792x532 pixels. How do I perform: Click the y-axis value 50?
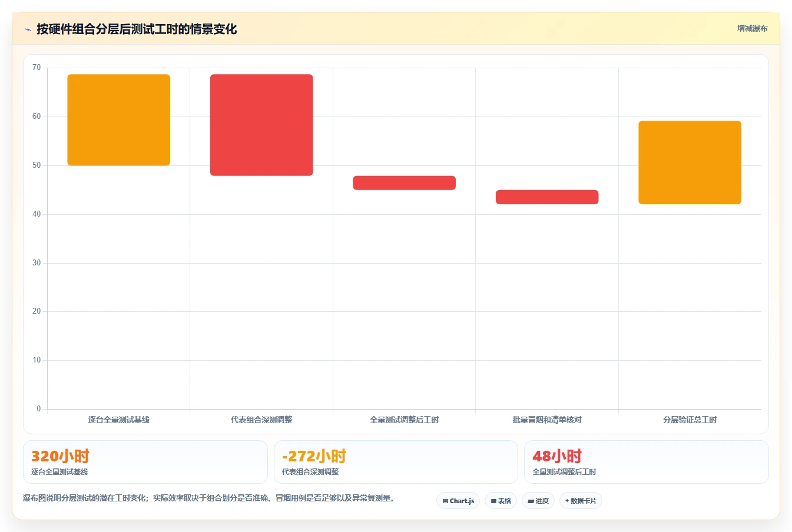(37, 165)
